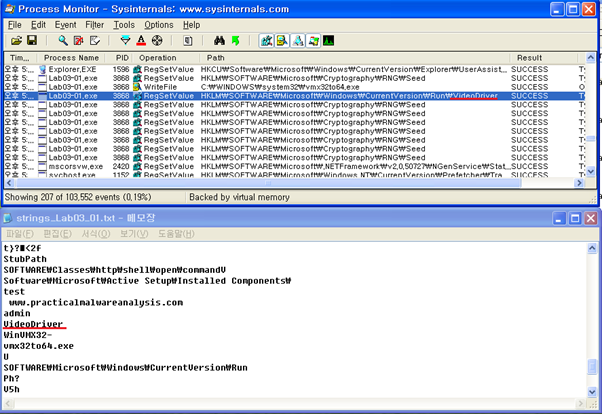
Task: Open the Options menu
Action: [159, 25]
